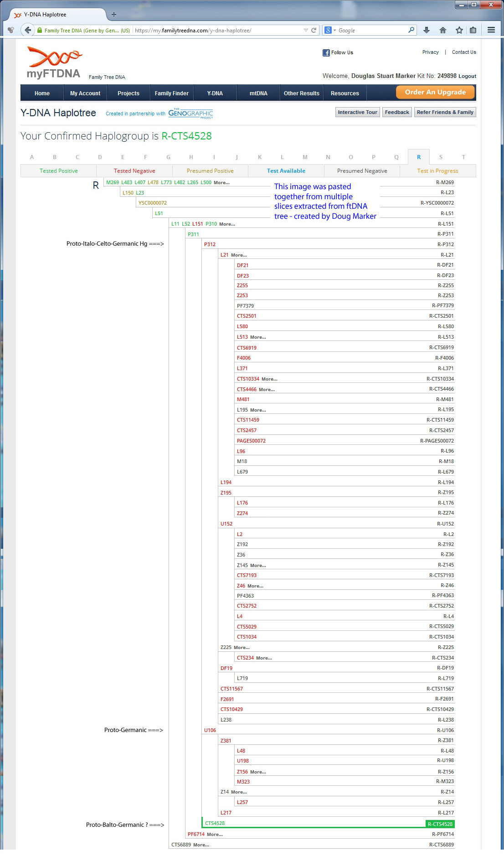Click the browser back arrow button
This screenshot has width=504, height=861.
[28, 30]
